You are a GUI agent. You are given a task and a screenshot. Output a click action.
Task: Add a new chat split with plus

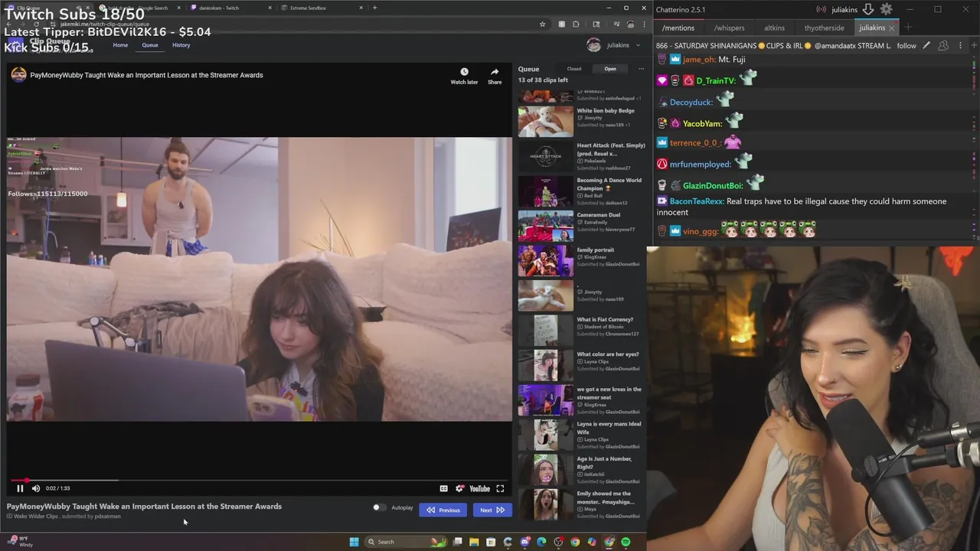972,46
